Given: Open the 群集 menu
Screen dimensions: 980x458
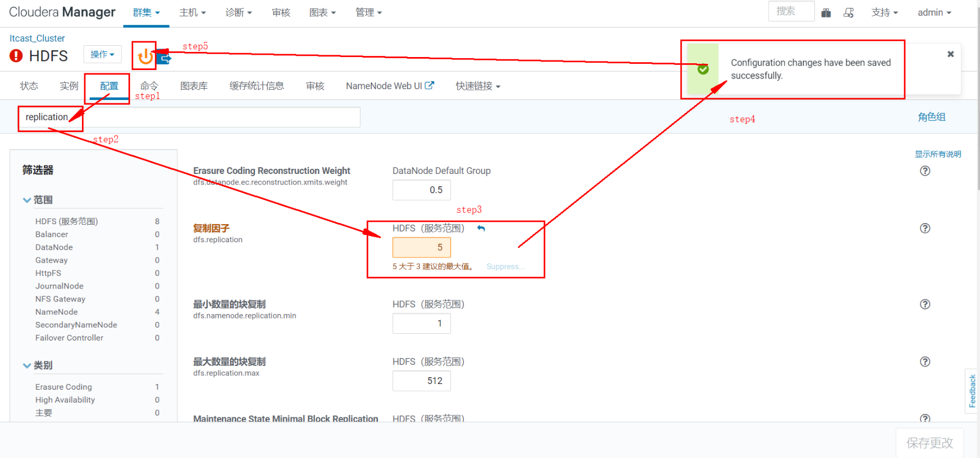Looking at the screenshot, I should click(146, 12).
